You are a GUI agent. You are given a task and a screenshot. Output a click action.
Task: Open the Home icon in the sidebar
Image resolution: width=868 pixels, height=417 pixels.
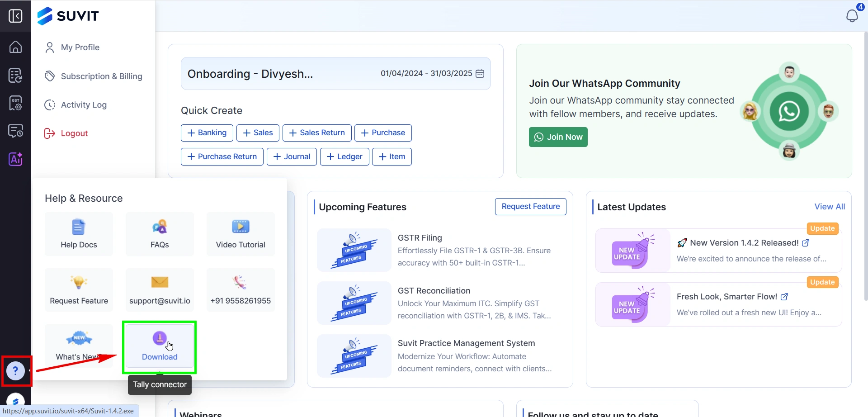tap(15, 47)
